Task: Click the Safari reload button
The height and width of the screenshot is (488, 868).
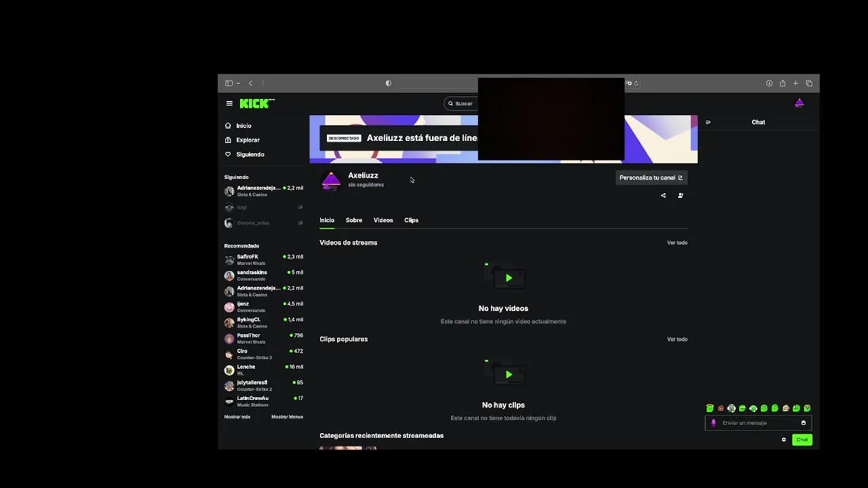Action: point(636,83)
